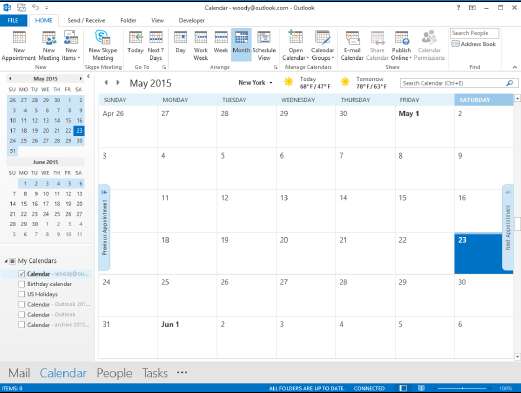Create a New Appointment
This screenshot has width=521, height=393.
19,46
